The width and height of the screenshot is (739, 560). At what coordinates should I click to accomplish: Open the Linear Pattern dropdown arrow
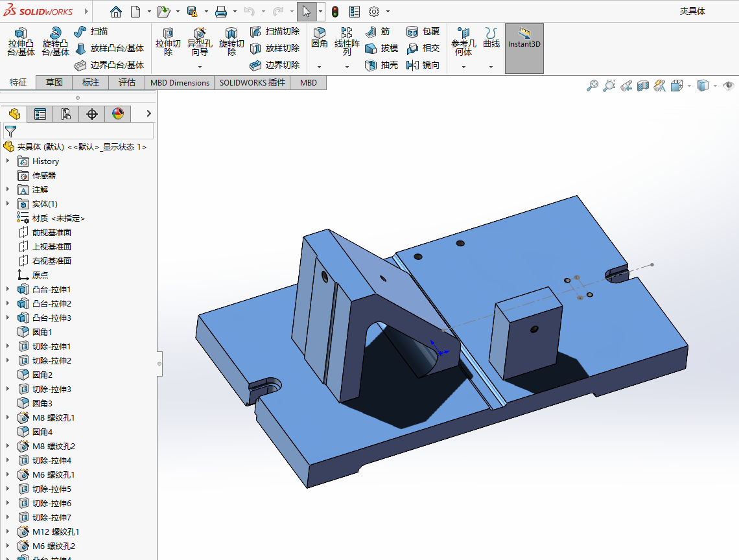click(347, 67)
